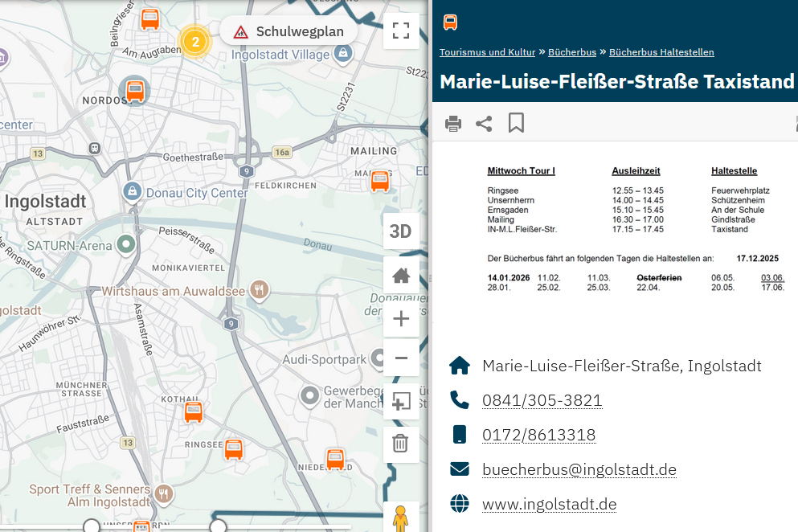This screenshot has height=532, width=798.
Task: Switch the map to 3D view
Action: pos(400,231)
